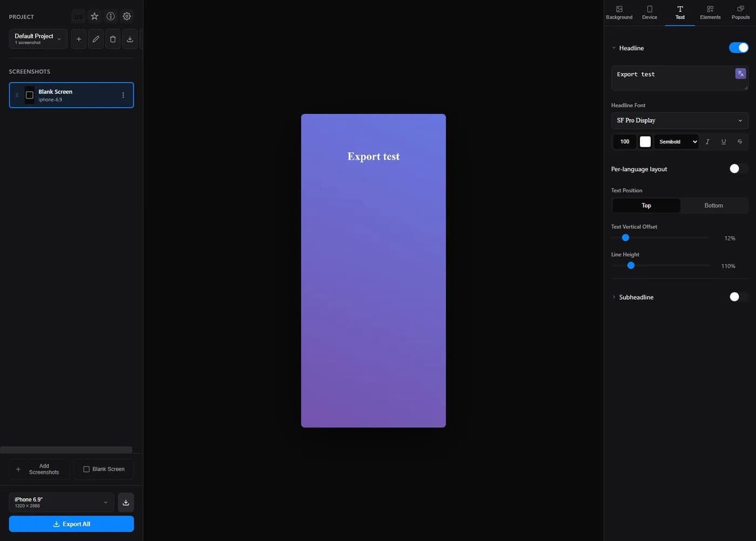This screenshot has width=756, height=541.
Task: Click the font size field showing 100
Action: [625, 141]
